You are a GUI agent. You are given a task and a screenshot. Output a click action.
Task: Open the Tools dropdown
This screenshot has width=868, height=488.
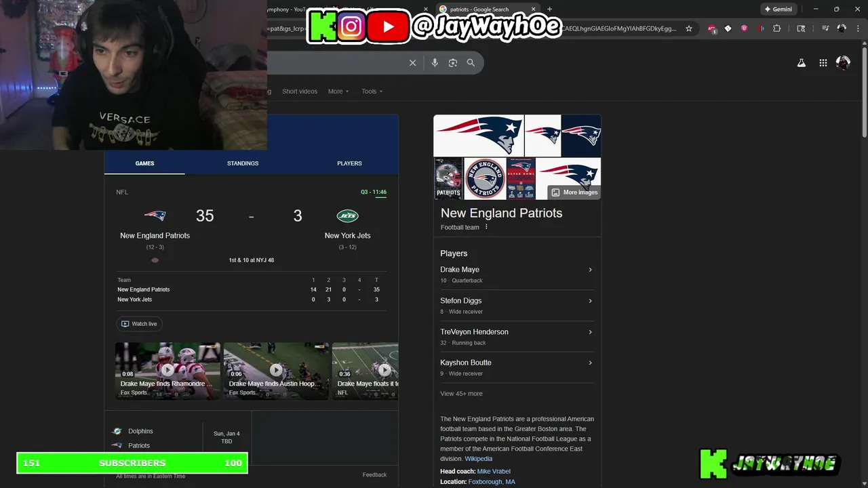(x=372, y=91)
